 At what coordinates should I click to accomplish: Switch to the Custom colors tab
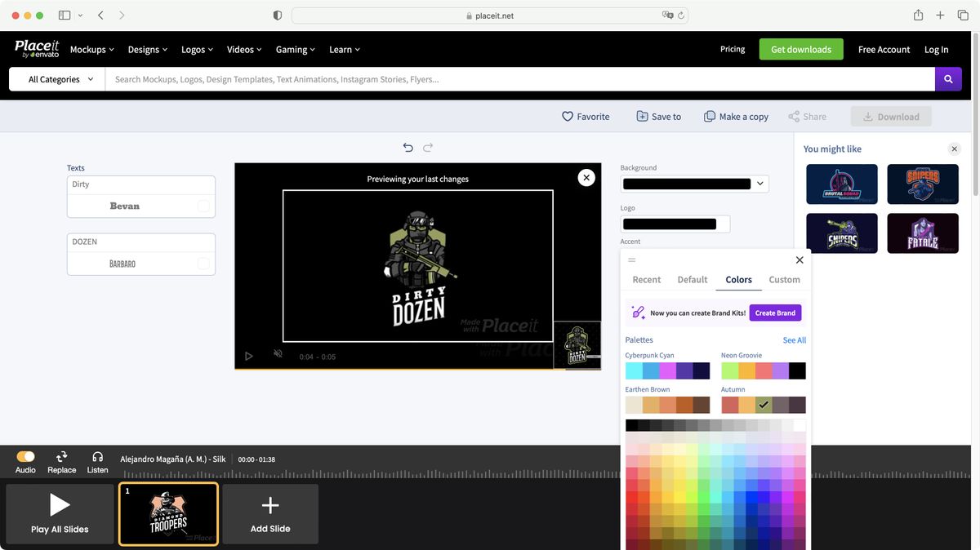pyautogui.click(x=783, y=279)
